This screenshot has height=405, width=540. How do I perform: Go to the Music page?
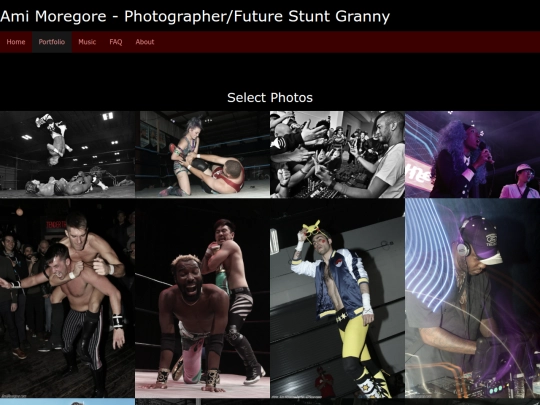87,42
